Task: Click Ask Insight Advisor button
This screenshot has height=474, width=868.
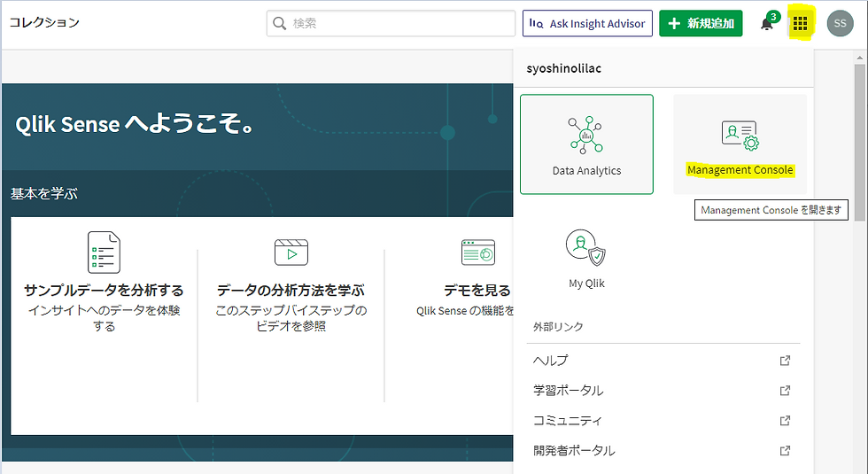Action: [587, 23]
